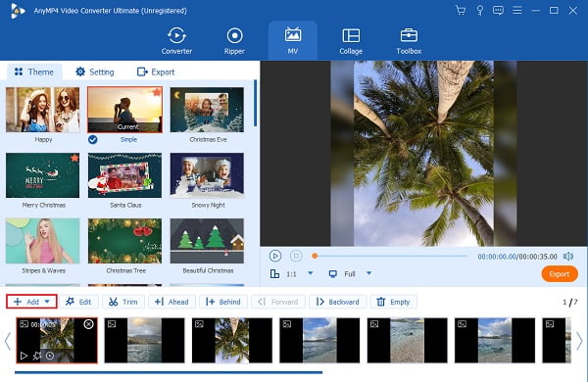Image resolution: width=588 pixels, height=382 pixels.
Task: Apply the Christmas Tree theme
Action: 124,241
